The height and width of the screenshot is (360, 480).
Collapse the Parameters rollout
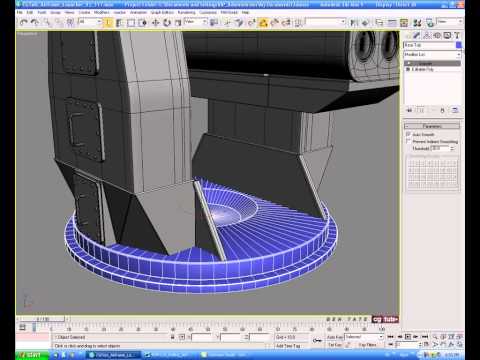[432, 126]
